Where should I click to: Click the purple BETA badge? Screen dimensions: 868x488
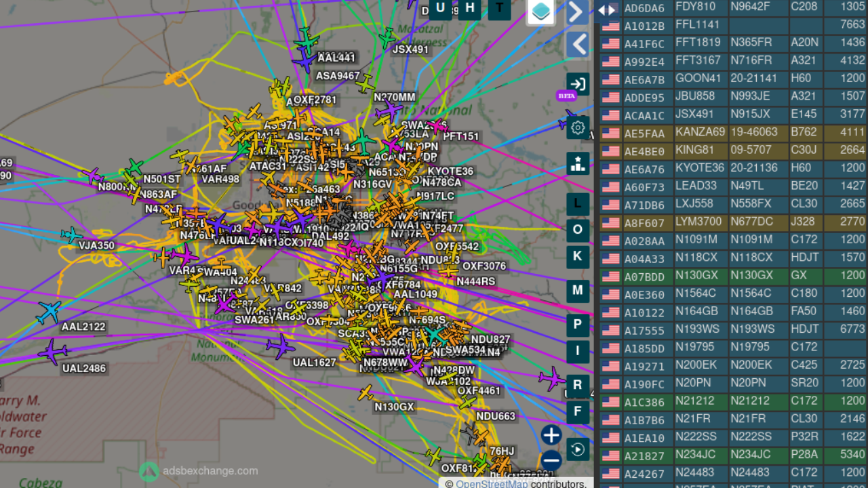pos(566,96)
